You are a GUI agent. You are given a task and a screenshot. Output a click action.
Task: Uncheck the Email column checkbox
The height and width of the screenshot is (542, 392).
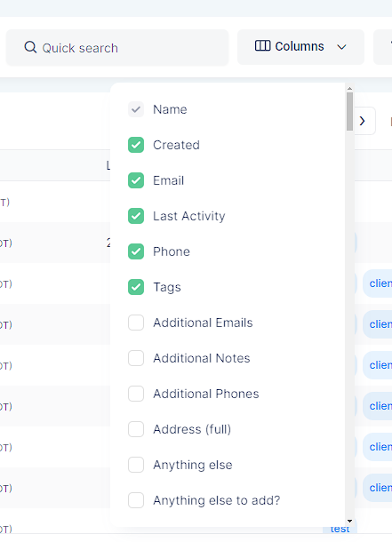(136, 180)
